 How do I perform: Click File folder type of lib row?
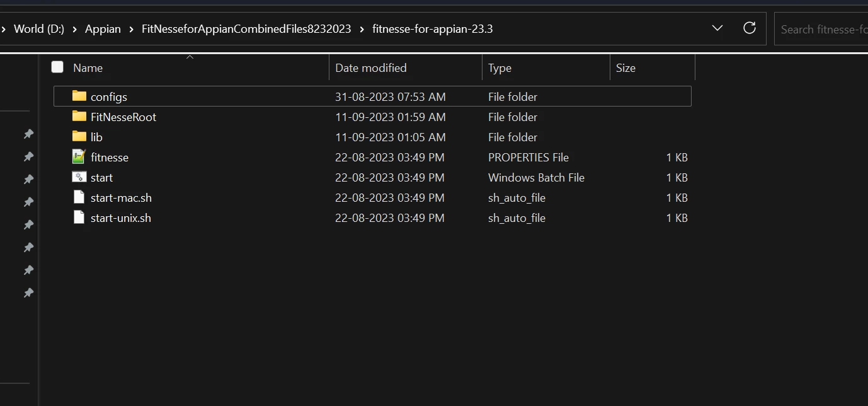point(513,137)
